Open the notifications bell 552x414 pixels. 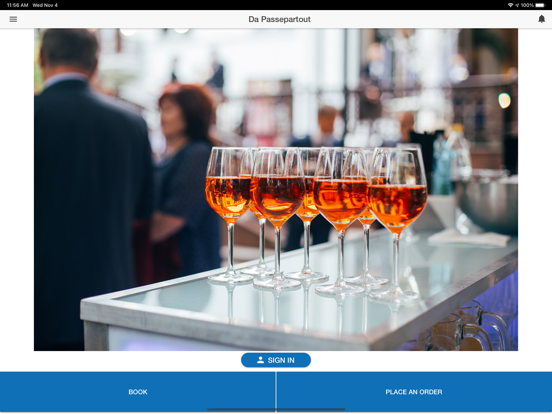tap(541, 19)
